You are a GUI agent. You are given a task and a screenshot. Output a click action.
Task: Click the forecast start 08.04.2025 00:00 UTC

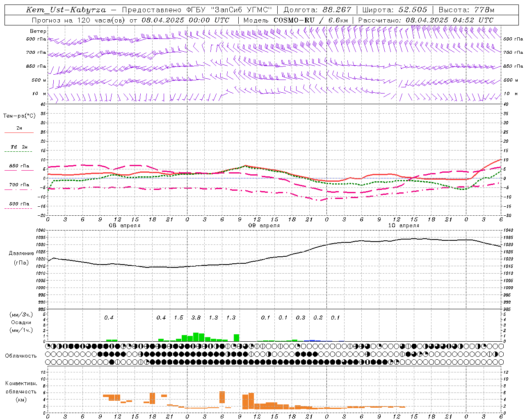point(185,20)
